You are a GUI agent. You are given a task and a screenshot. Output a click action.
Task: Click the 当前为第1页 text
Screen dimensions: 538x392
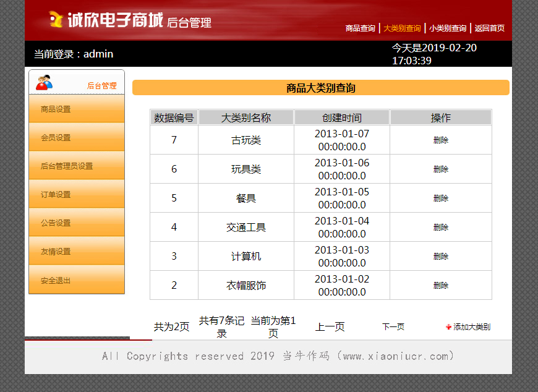(273, 327)
